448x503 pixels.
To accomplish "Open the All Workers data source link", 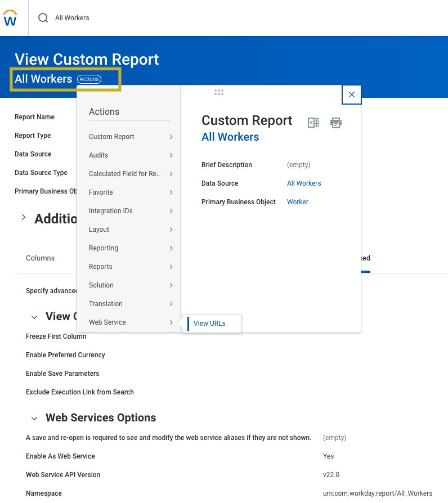I will 304,183.
